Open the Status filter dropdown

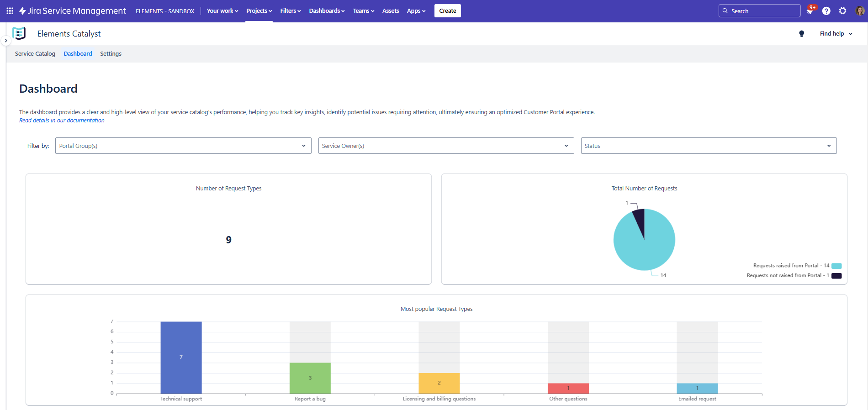pos(708,146)
